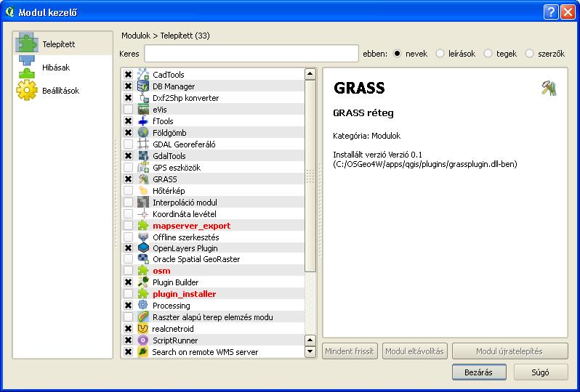Click the OpenLayers Plugin icon
This screenshot has height=392, width=580.
143,248
